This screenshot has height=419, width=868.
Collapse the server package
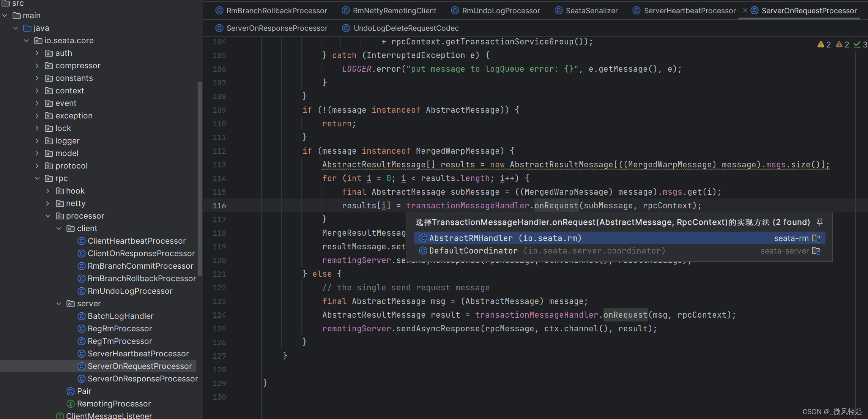[58, 304]
